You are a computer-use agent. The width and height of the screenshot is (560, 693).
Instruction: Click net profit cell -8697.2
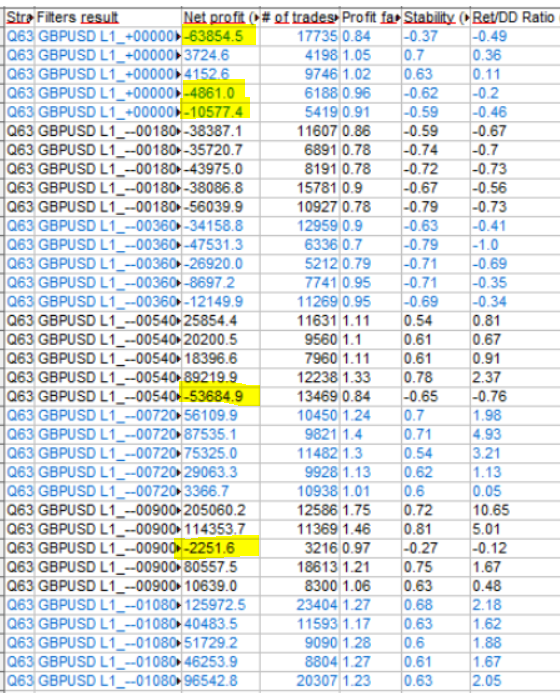point(220,283)
